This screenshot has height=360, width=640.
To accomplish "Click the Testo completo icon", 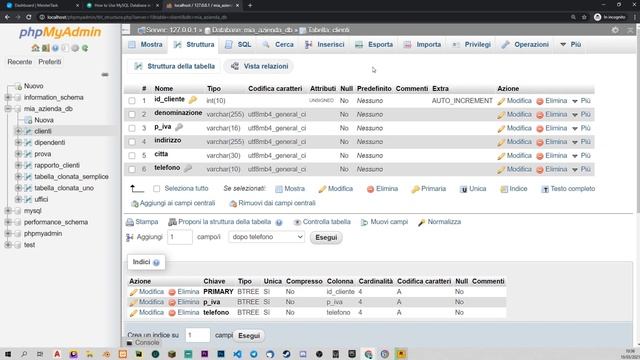I will [x=545, y=189].
